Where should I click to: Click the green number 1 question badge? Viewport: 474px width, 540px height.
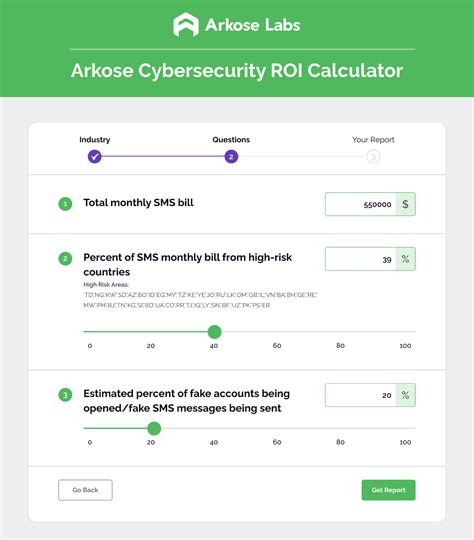65,204
